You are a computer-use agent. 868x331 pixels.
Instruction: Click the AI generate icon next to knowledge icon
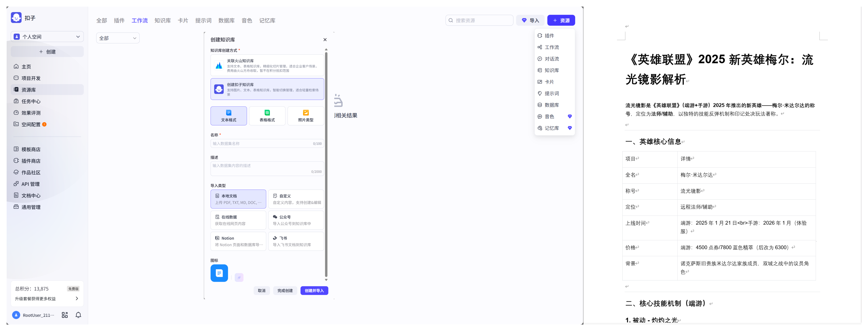239,277
